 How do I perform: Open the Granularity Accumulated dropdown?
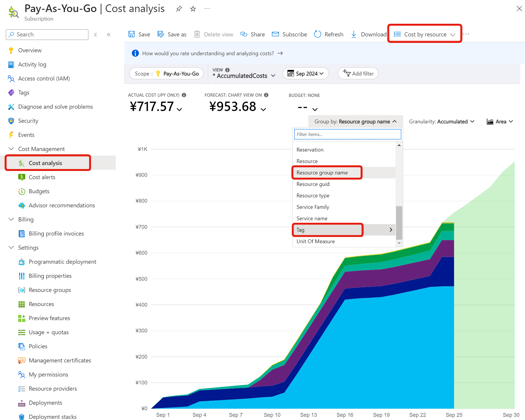pos(442,122)
